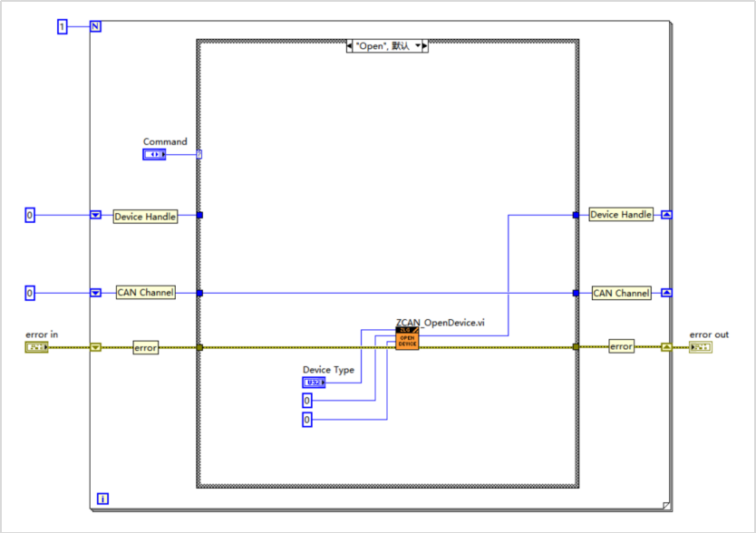Select the Device Handle output tunnel on case
This screenshot has height=533, width=756.
pos(576,215)
